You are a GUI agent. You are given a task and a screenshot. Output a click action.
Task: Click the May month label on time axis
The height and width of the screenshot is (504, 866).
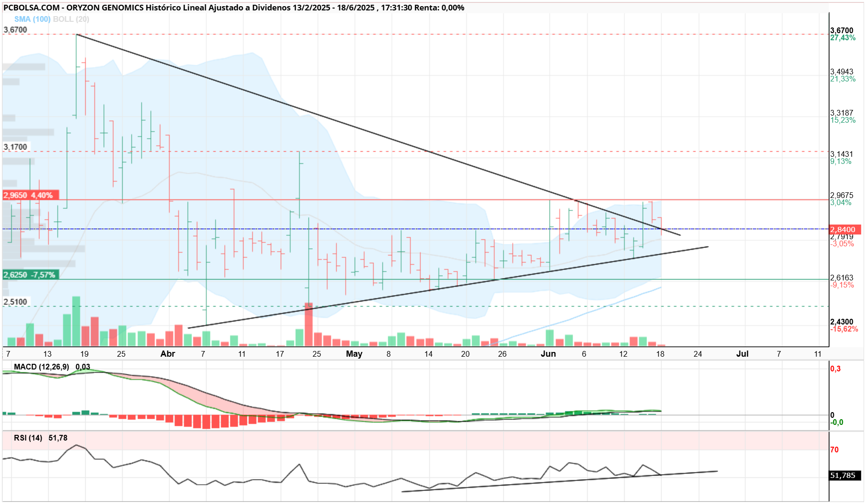click(354, 354)
